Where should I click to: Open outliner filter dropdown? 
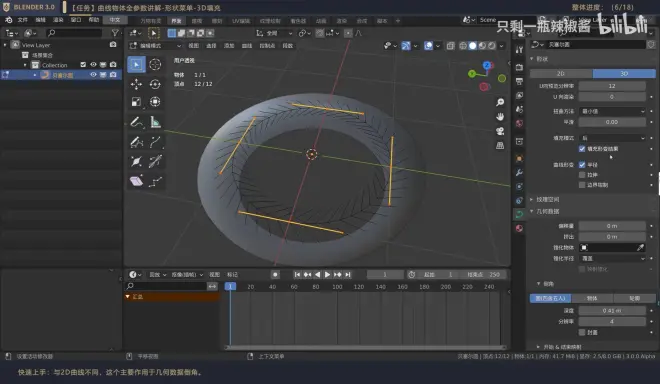tap(115, 33)
